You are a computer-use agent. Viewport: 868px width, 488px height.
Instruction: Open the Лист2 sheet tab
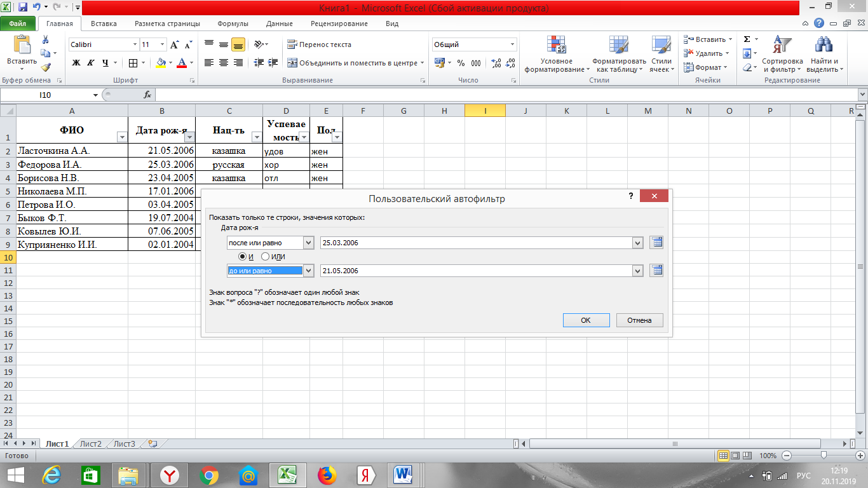click(90, 444)
